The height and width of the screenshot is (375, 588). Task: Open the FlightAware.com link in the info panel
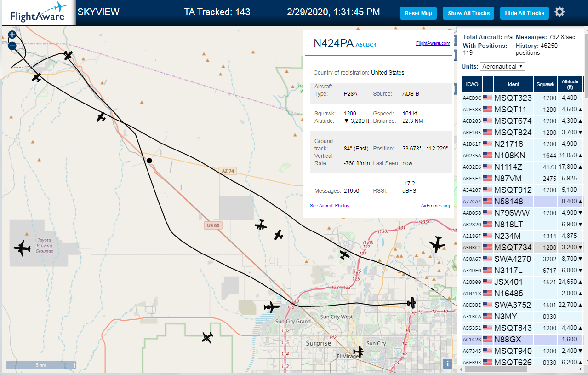[x=433, y=43]
